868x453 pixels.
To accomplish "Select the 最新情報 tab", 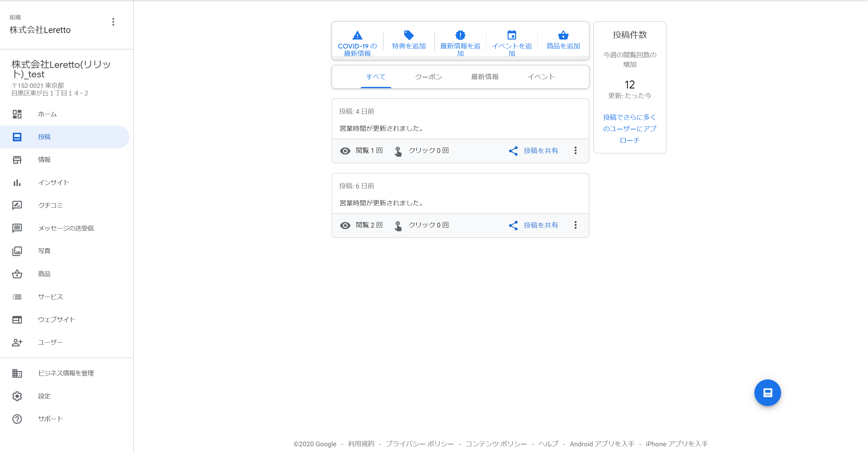I will click(485, 77).
